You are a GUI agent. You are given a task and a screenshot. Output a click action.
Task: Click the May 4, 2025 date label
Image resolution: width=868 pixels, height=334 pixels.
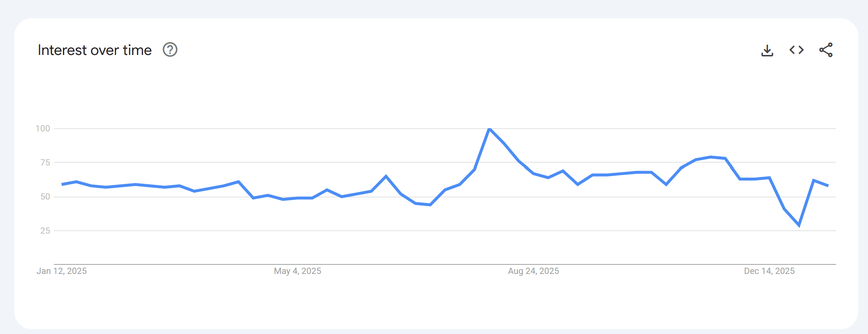[297, 271]
